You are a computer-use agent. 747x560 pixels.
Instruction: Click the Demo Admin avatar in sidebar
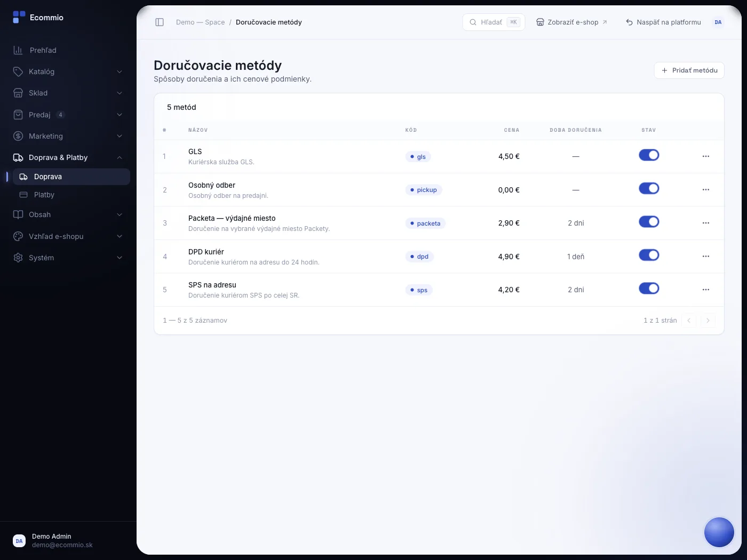click(19, 541)
